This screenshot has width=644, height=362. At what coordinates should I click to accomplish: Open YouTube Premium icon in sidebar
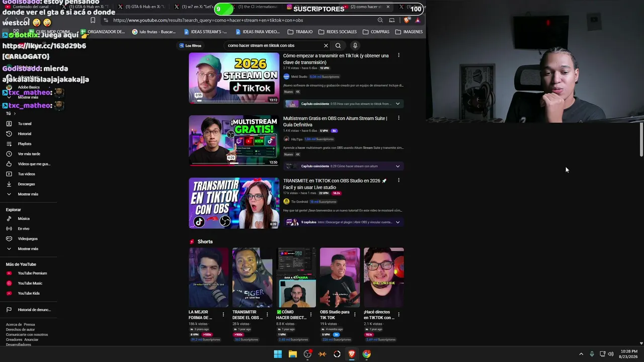[9, 274]
